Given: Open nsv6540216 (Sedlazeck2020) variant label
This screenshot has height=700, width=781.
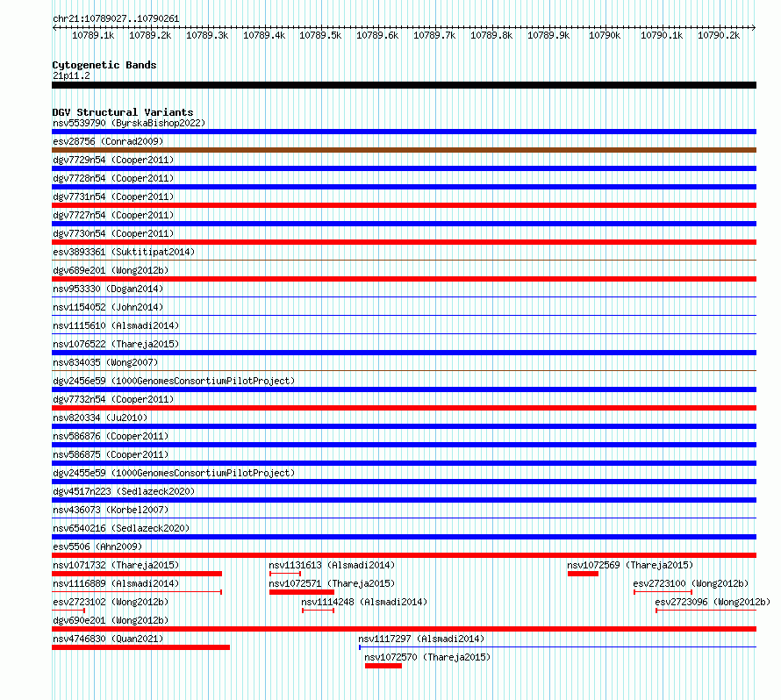Looking at the screenshot, I should (x=121, y=528).
